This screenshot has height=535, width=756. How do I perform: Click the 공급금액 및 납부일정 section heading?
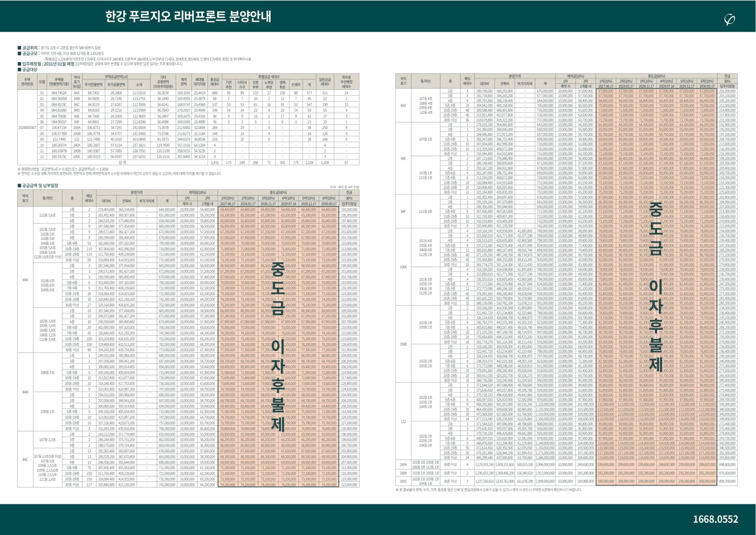(38, 185)
